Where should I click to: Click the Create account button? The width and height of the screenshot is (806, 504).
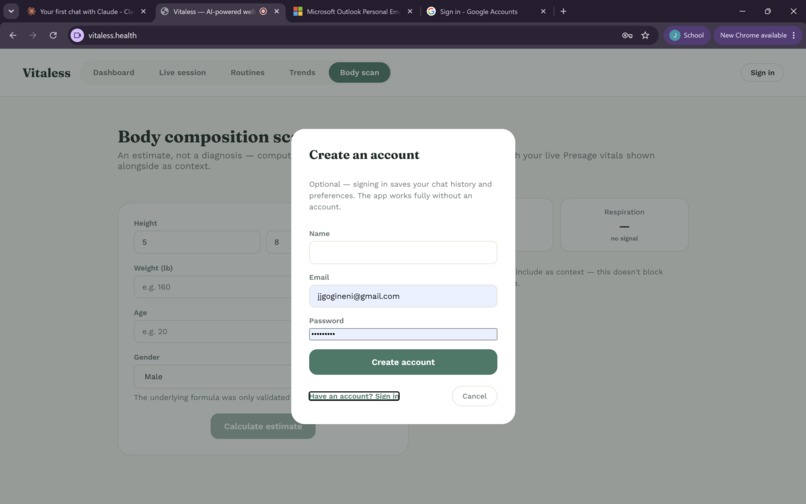pyautogui.click(x=403, y=362)
